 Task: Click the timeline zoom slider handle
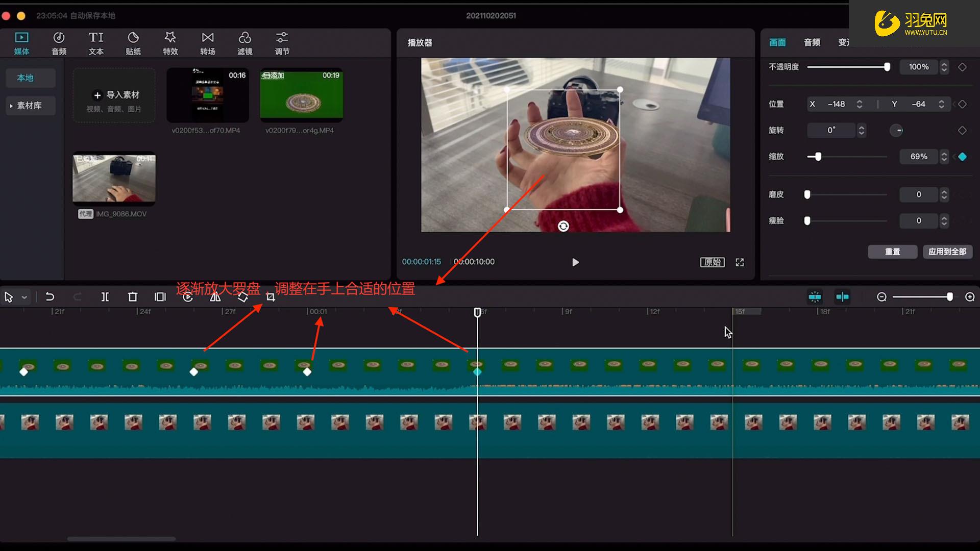(949, 297)
